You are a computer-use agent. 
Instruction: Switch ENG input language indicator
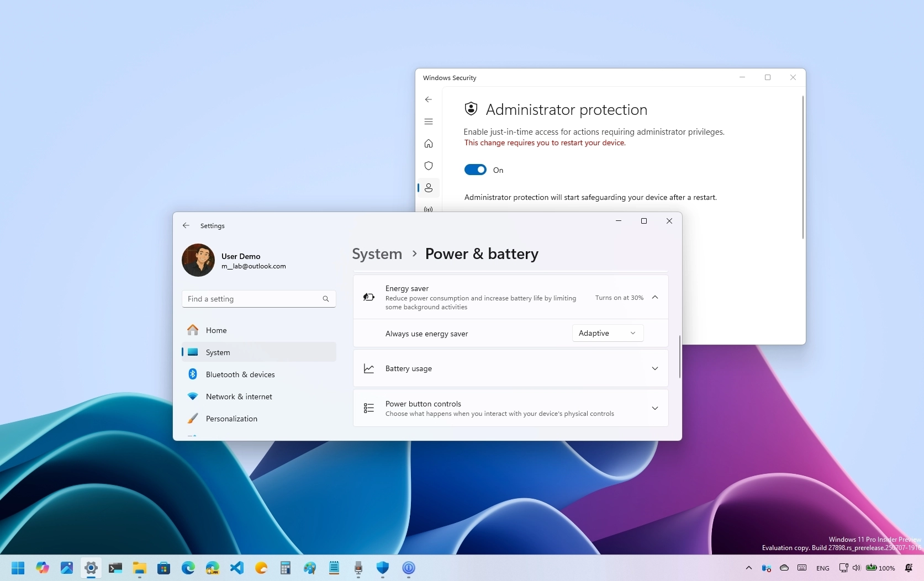(823, 568)
